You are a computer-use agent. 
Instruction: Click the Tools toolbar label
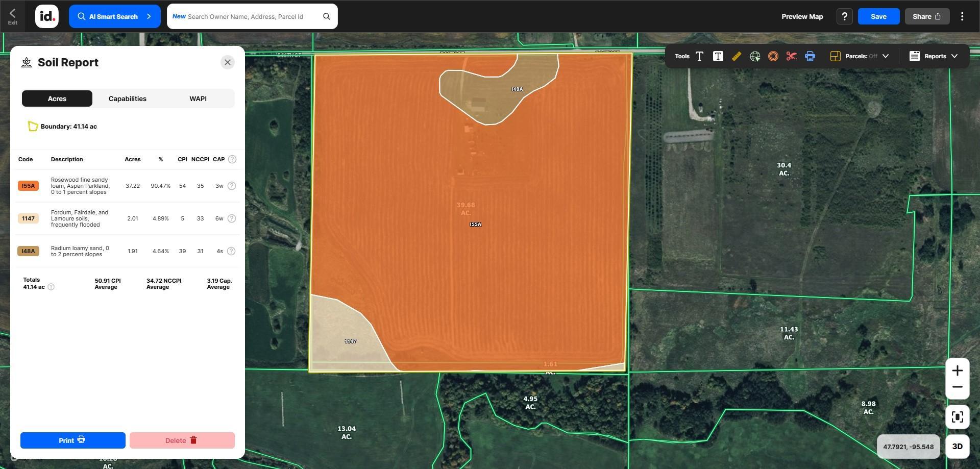[682, 56]
